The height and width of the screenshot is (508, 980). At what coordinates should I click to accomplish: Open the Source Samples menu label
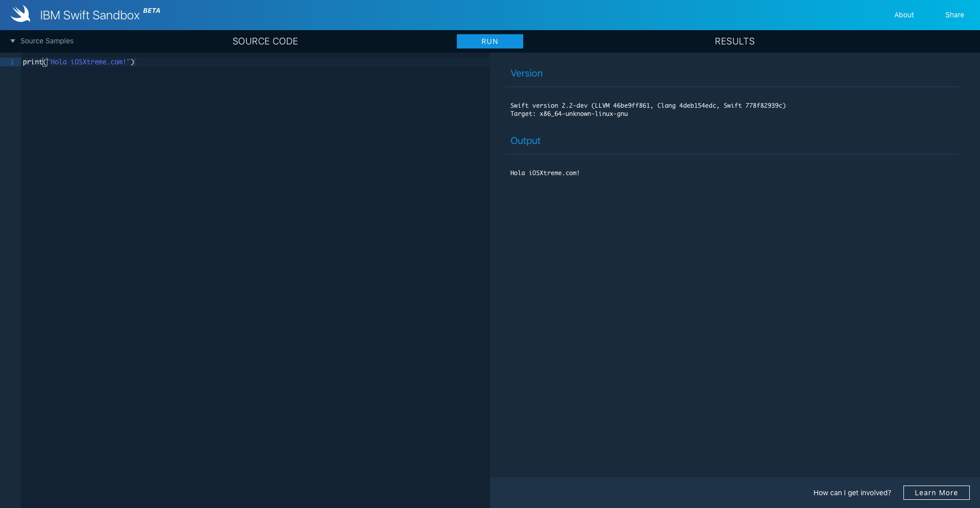coord(47,41)
